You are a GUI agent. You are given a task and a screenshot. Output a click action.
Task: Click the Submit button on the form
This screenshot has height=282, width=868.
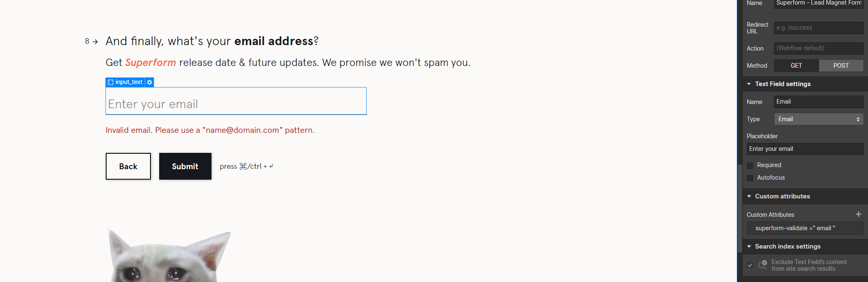(x=185, y=166)
